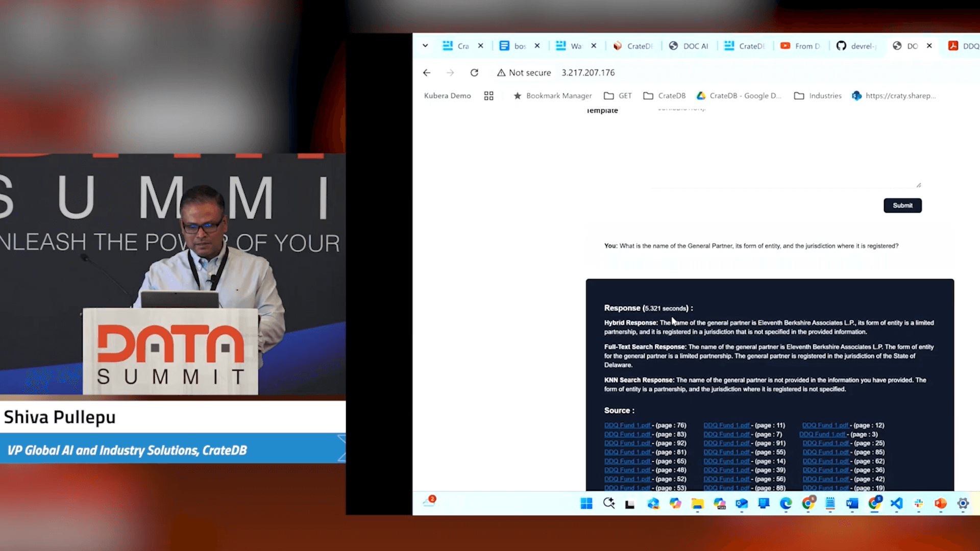
Task: Click the 'Response (5.321 seconds)' heading
Action: (648, 308)
